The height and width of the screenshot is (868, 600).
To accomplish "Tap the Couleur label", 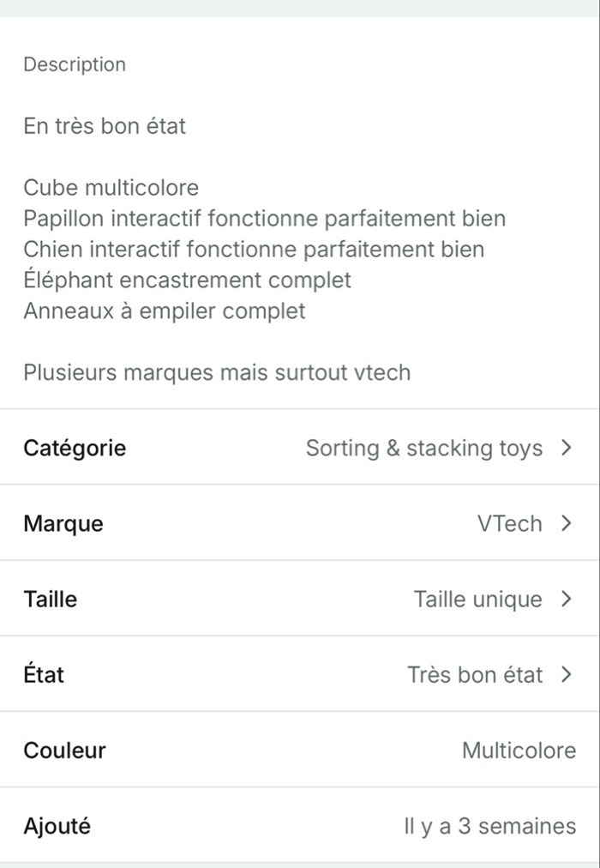I will click(64, 750).
